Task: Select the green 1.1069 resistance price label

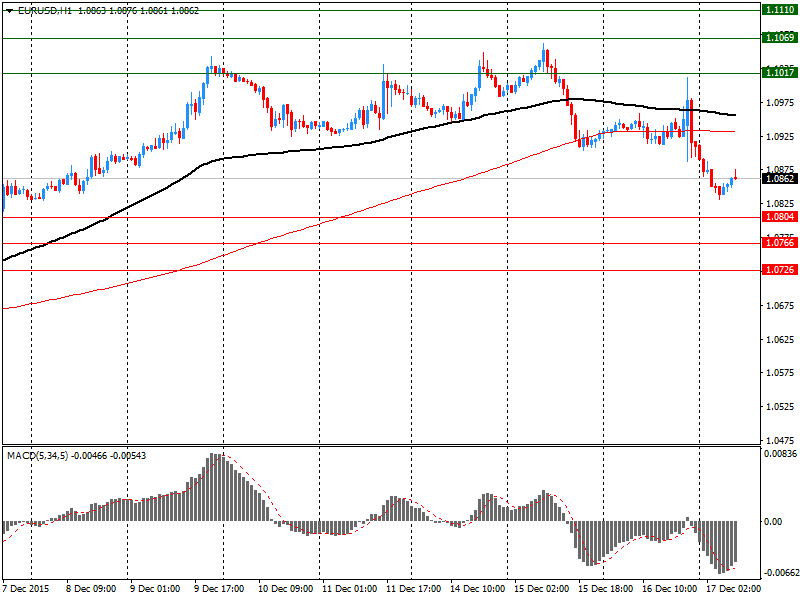Action: pyautogui.click(x=780, y=37)
